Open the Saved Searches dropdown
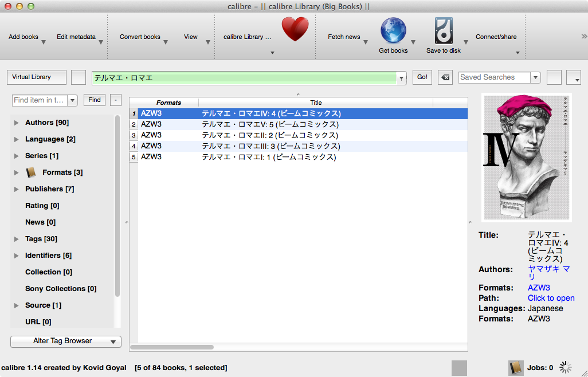The height and width of the screenshot is (377, 588). [535, 77]
